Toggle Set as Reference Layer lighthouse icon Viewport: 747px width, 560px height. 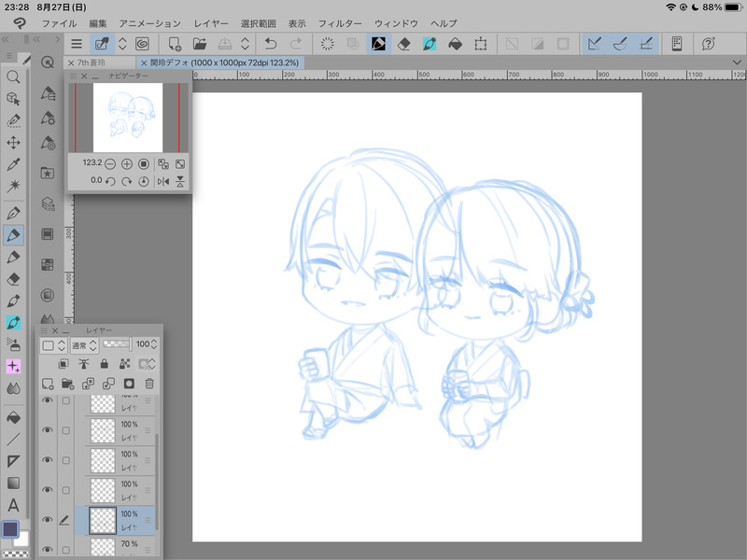coord(84,364)
